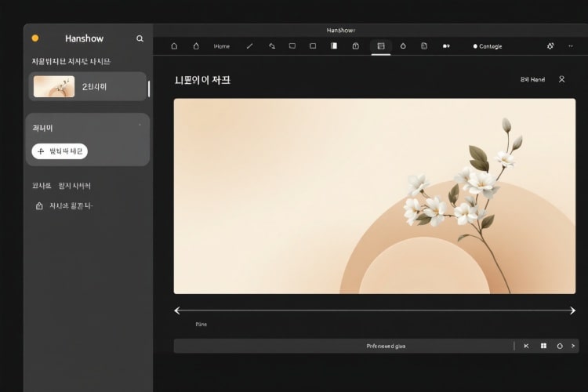This screenshot has width=588, height=392.
Task: Click the slide title heading above the canvas
Action: point(202,80)
